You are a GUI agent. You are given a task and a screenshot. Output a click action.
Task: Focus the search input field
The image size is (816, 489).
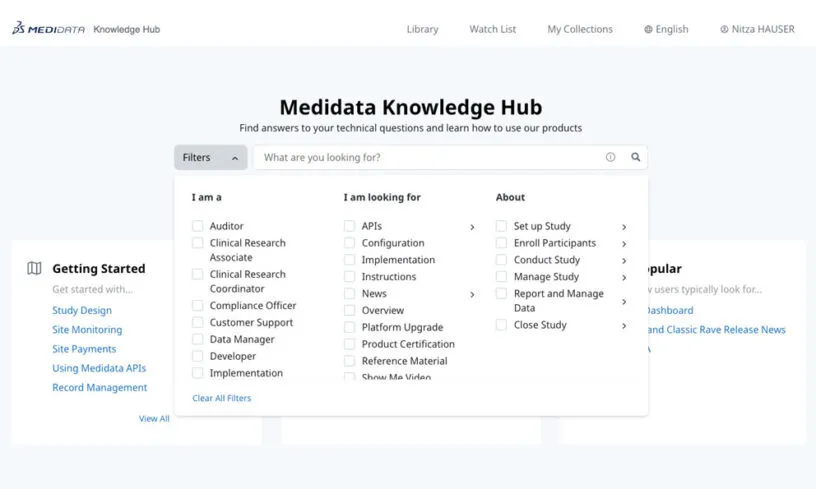tap(430, 157)
